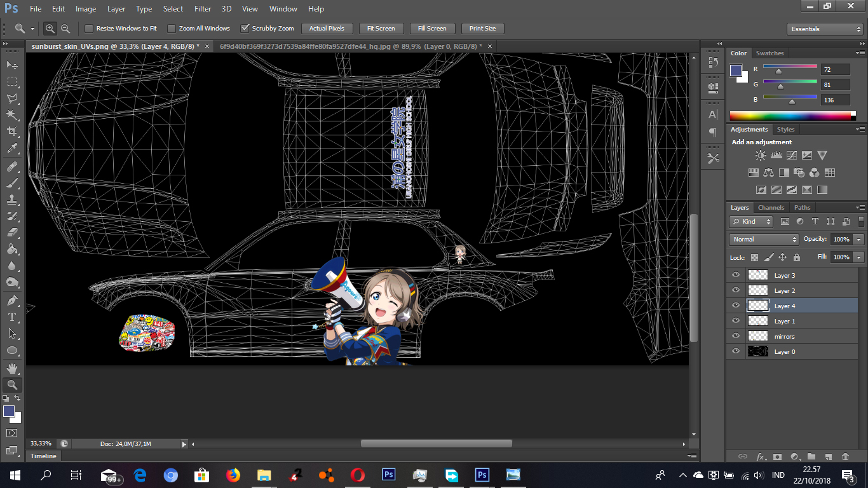
Task: Create a new layer
Action: 828,456
